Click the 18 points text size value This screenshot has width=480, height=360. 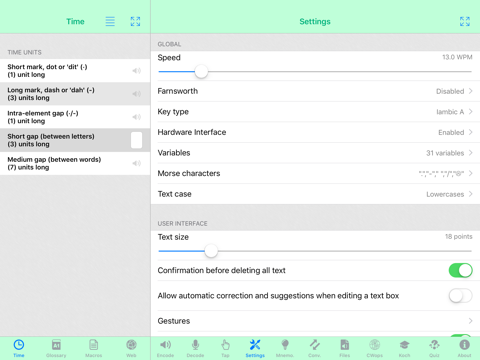(459, 237)
